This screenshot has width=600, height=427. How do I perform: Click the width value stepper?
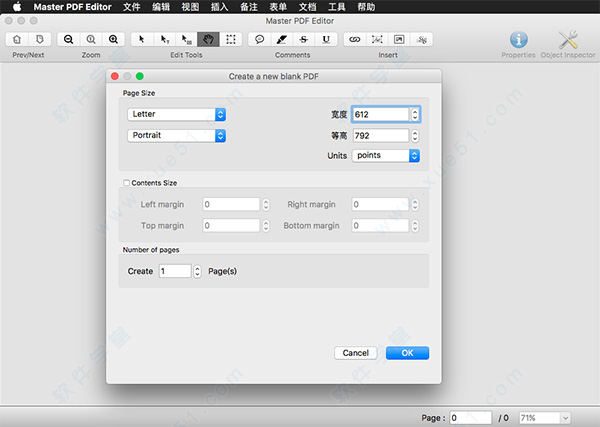point(415,114)
